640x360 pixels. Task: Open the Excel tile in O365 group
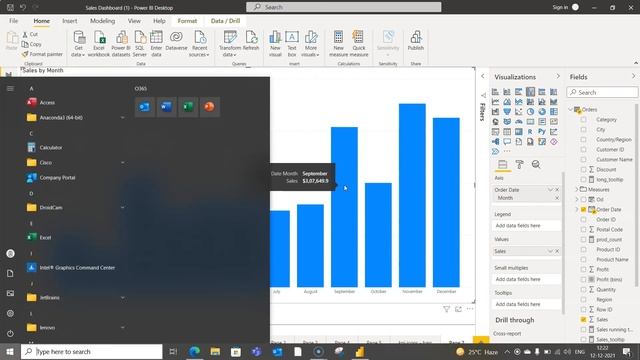[x=188, y=107]
